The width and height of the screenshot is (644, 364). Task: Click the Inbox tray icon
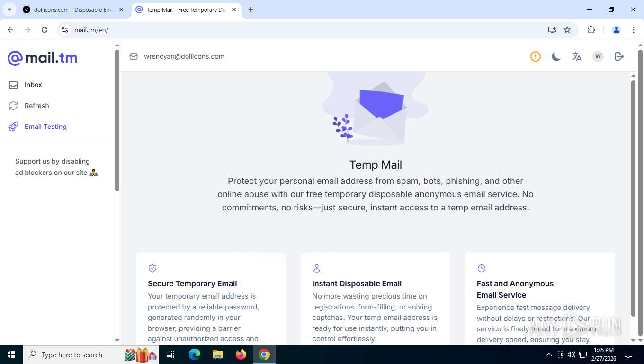pyautogui.click(x=13, y=85)
